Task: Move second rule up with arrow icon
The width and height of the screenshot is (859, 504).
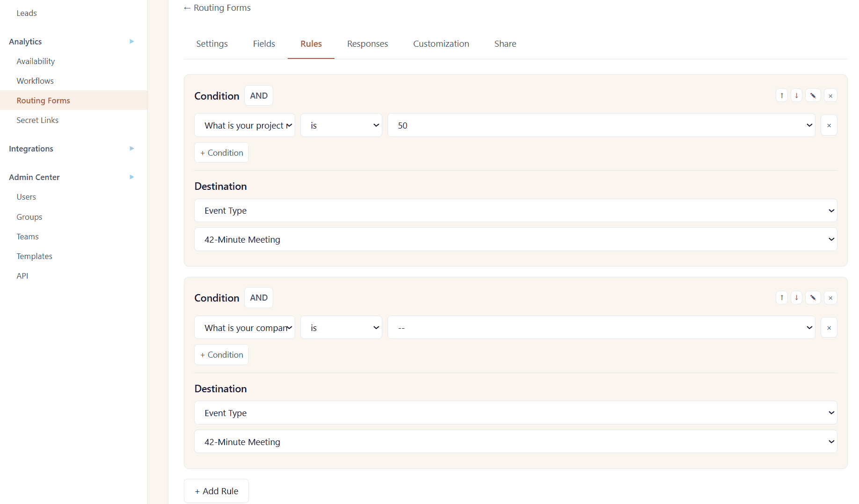Action: click(x=782, y=298)
